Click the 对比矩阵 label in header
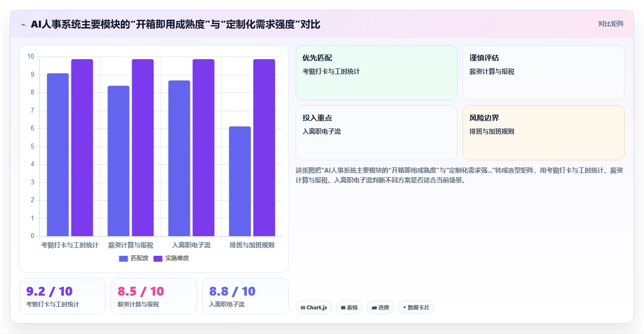This screenshot has height=334, width=644. click(x=611, y=24)
